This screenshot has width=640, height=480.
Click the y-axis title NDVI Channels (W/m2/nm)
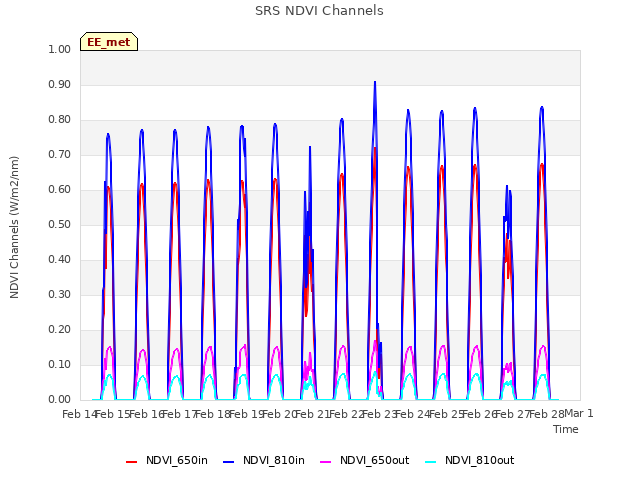pos(14,227)
